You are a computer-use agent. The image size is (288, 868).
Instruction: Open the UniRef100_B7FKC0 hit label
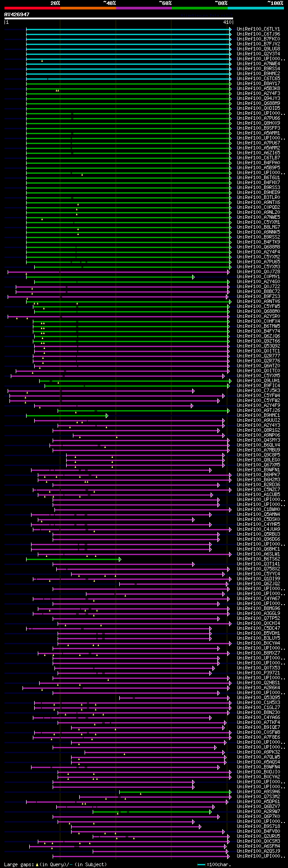click(x=258, y=39)
